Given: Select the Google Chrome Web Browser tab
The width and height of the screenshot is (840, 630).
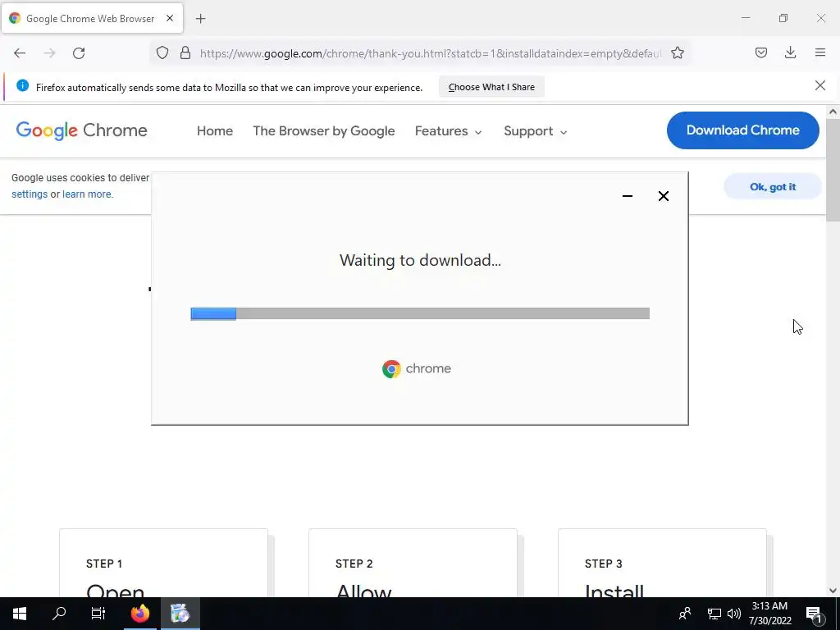Looking at the screenshot, I should [92, 18].
